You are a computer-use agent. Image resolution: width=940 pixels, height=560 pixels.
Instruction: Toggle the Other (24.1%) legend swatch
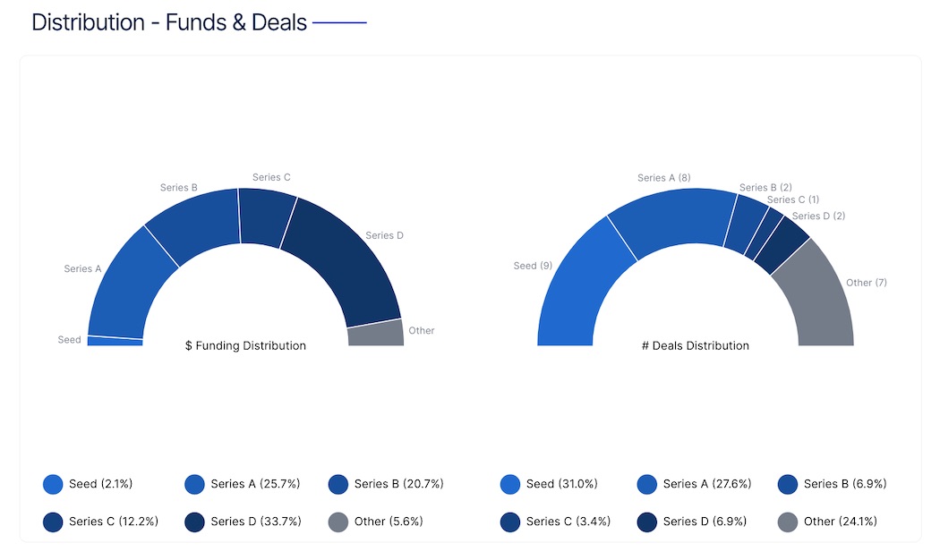(x=789, y=522)
